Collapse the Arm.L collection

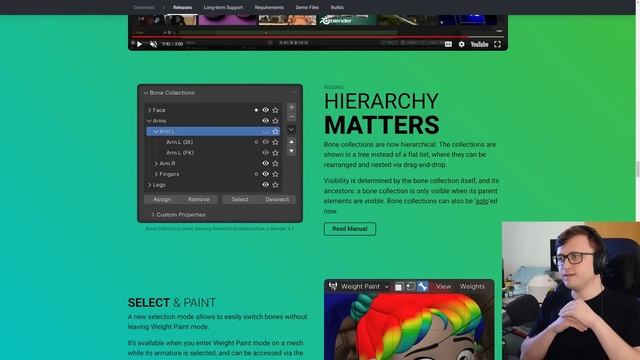(x=156, y=131)
